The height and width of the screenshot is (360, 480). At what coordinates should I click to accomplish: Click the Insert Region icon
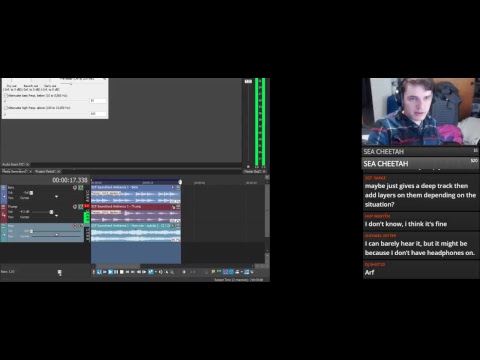(219, 272)
